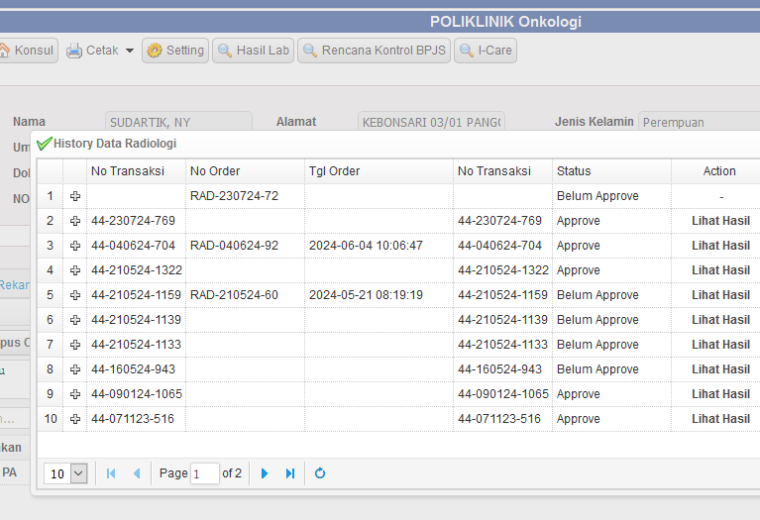Open the Cetak dropdown arrow
Viewport: 760px width, 520px height.
click(x=129, y=50)
